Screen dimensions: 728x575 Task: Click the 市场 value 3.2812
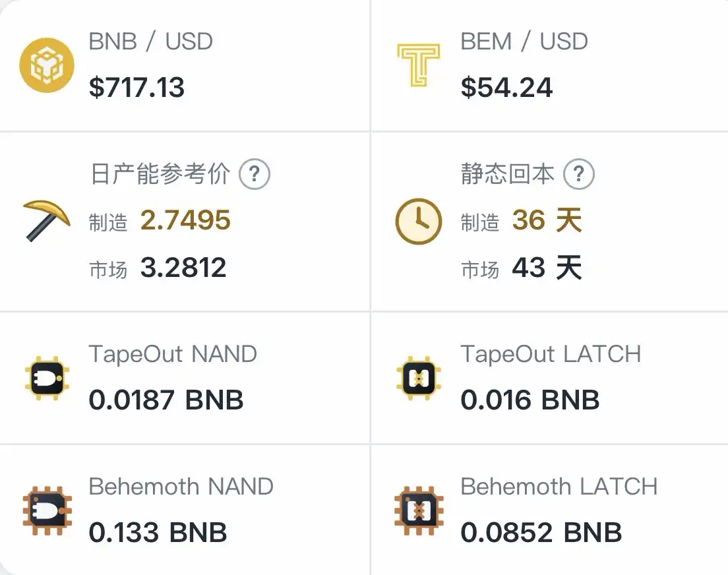[183, 268]
